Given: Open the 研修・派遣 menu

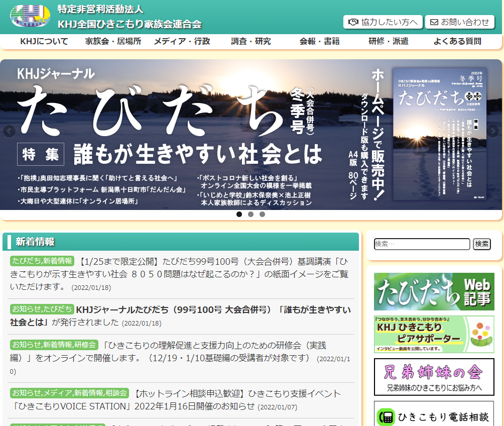Looking at the screenshot, I should tap(389, 42).
